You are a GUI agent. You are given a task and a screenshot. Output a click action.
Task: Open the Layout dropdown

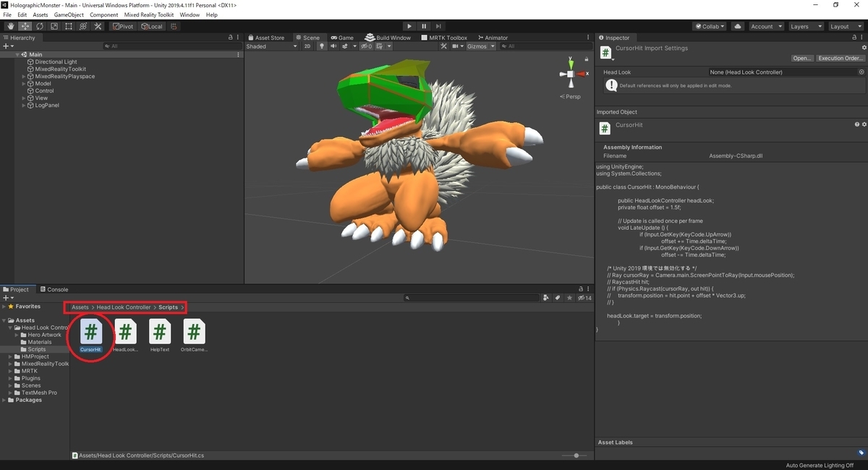(845, 26)
